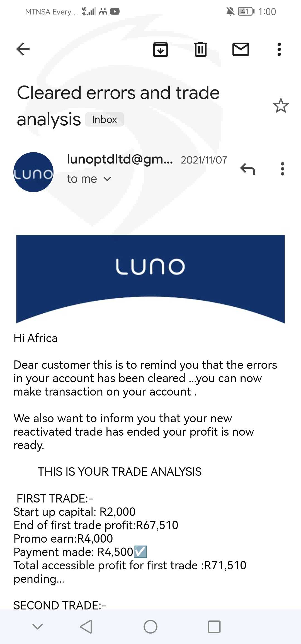This screenshot has height=644, width=301.
Task: Tap the Luno sender avatar
Action: click(x=33, y=172)
